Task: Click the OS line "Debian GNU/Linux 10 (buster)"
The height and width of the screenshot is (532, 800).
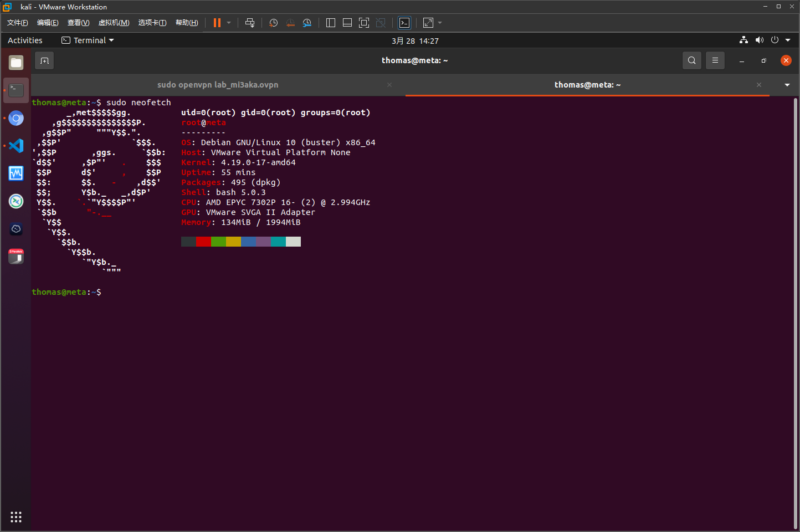Action: [x=278, y=142]
